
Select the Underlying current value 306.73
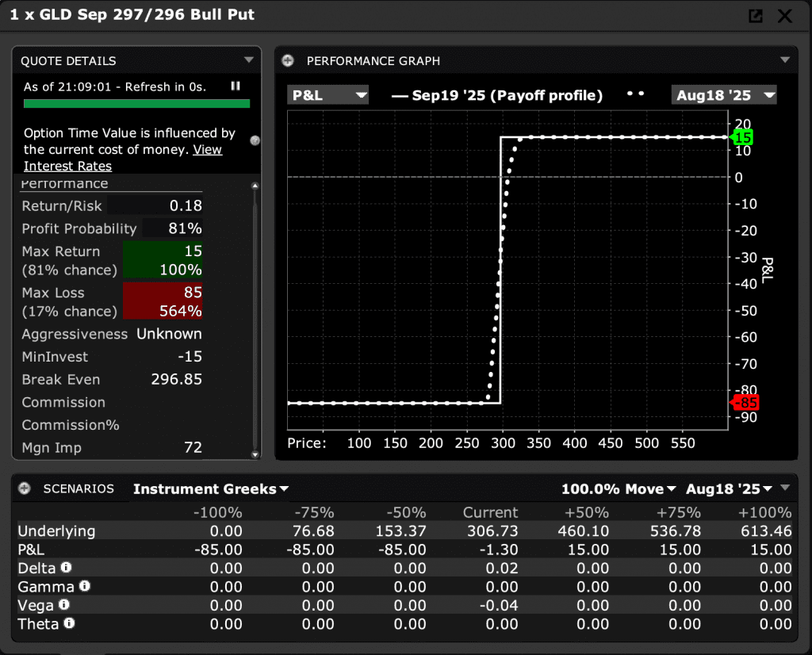492,531
